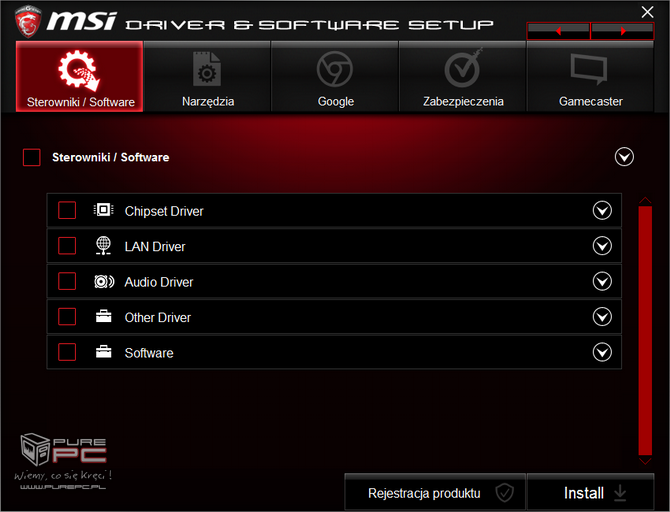Click the left red arrow tab navigation
The width and height of the screenshot is (670, 512).
pyautogui.click(x=558, y=31)
